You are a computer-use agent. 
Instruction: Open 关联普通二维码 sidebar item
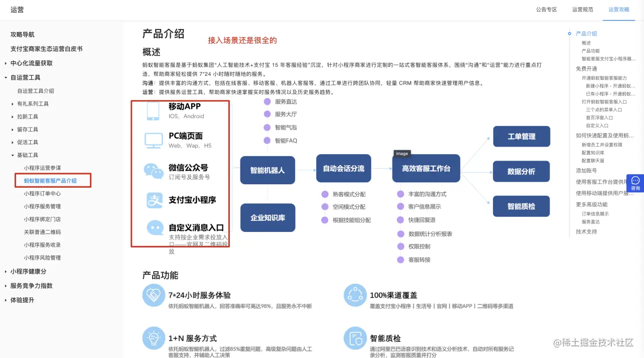[42, 232]
